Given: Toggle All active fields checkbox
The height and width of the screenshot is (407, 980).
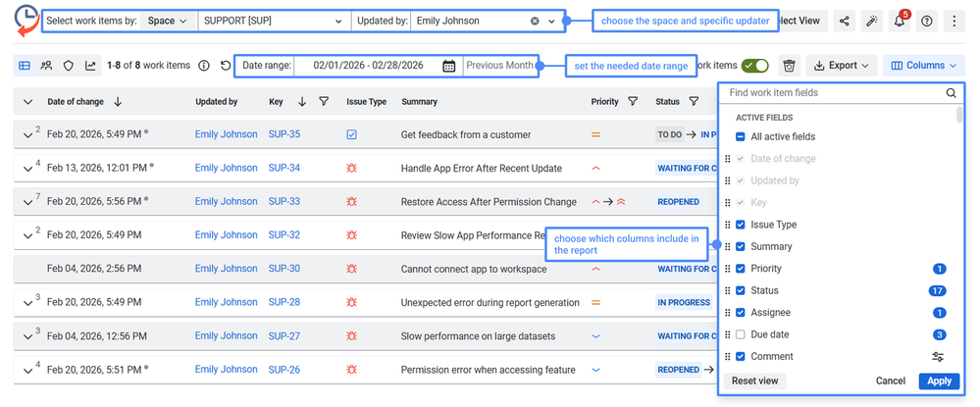Looking at the screenshot, I should pyautogui.click(x=740, y=137).
